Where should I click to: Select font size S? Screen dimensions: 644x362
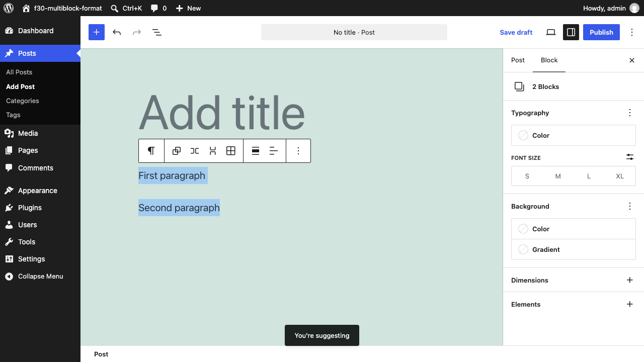527,176
